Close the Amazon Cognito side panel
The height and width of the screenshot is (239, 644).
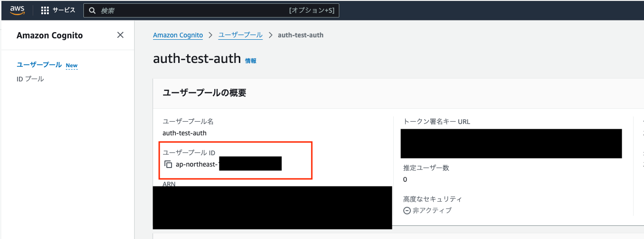click(x=120, y=35)
